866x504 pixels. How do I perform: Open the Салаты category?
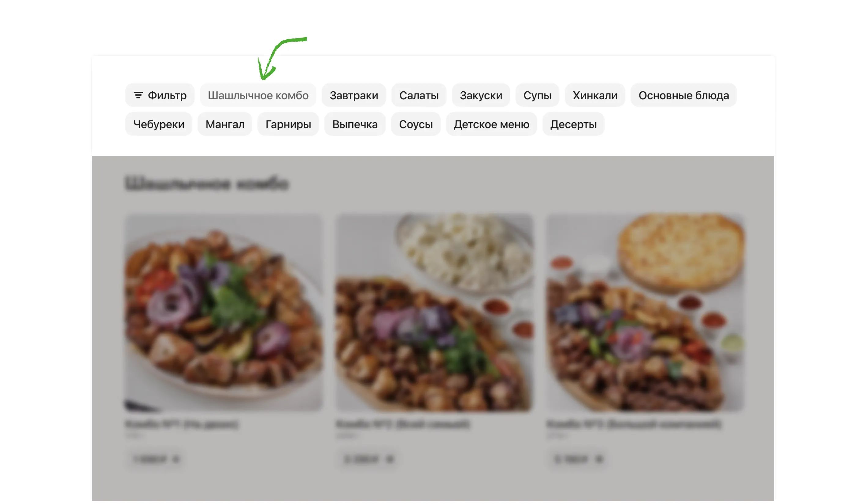pyautogui.click(x=419, y=95)
